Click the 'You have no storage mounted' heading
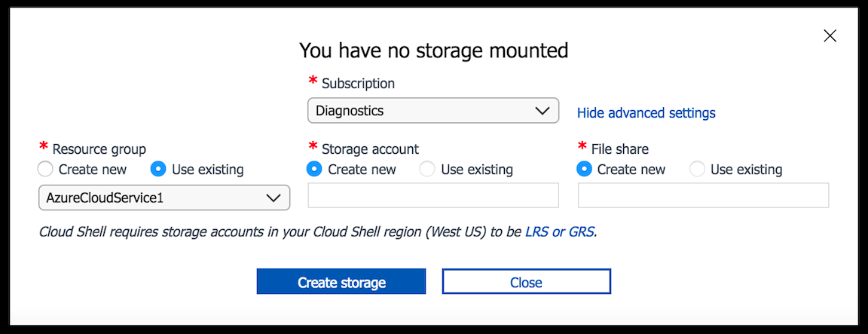868x334 pixels. [433, 51]
